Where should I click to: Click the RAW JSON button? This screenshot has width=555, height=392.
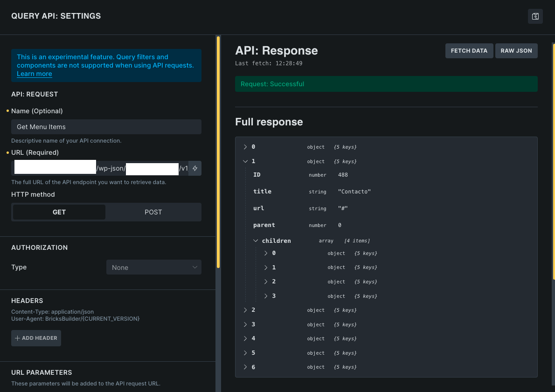tap(516, 51)
